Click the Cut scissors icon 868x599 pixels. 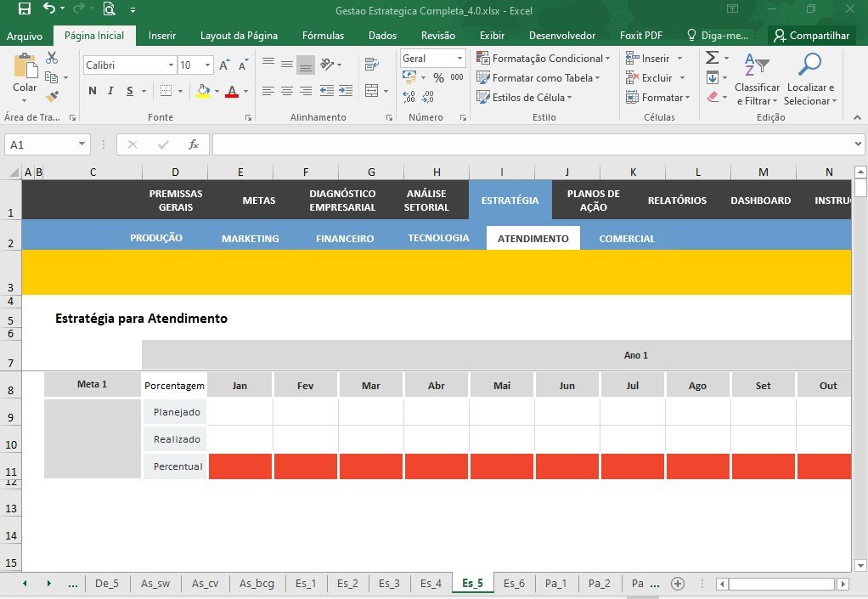pyautogui.click(x=52, y=58)
